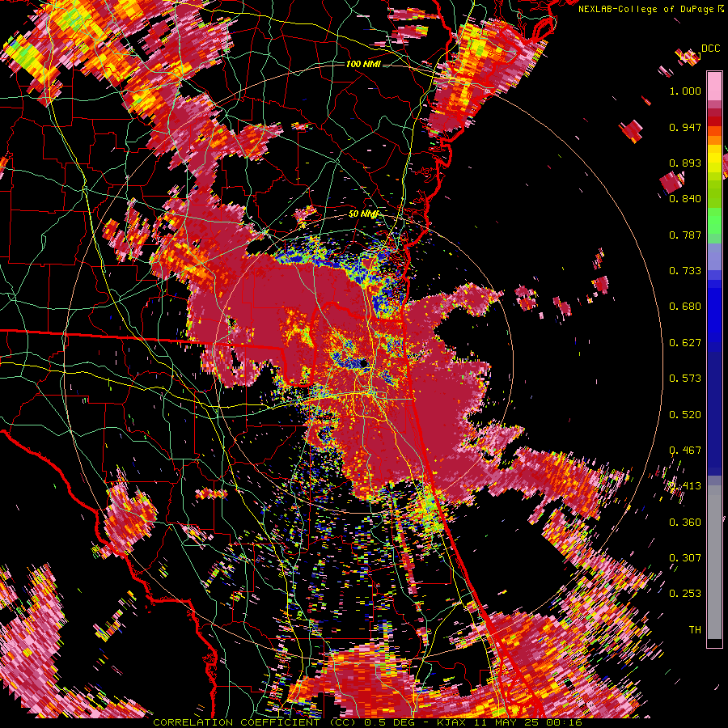Click the 1.000 value on the color scale

[x=685, y=91]
